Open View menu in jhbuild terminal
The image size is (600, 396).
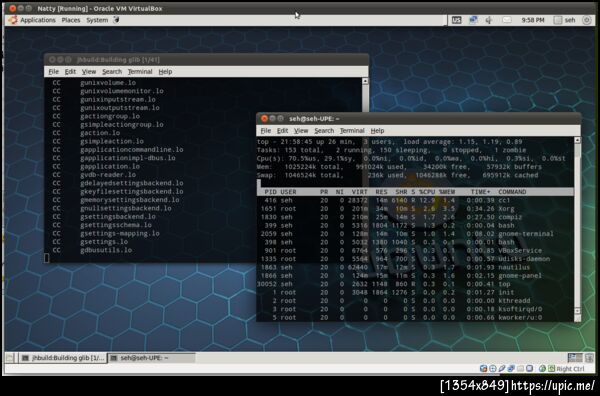(89, 72)
